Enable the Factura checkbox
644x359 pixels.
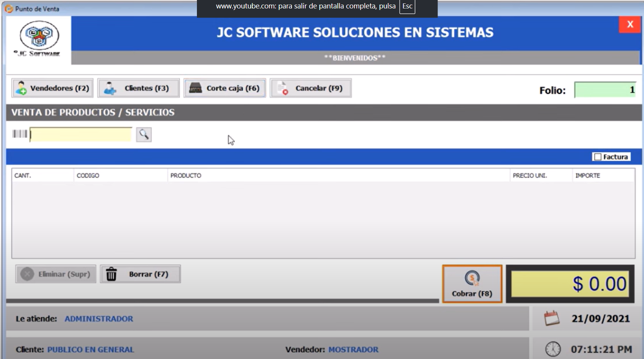(x=598, y=157)
